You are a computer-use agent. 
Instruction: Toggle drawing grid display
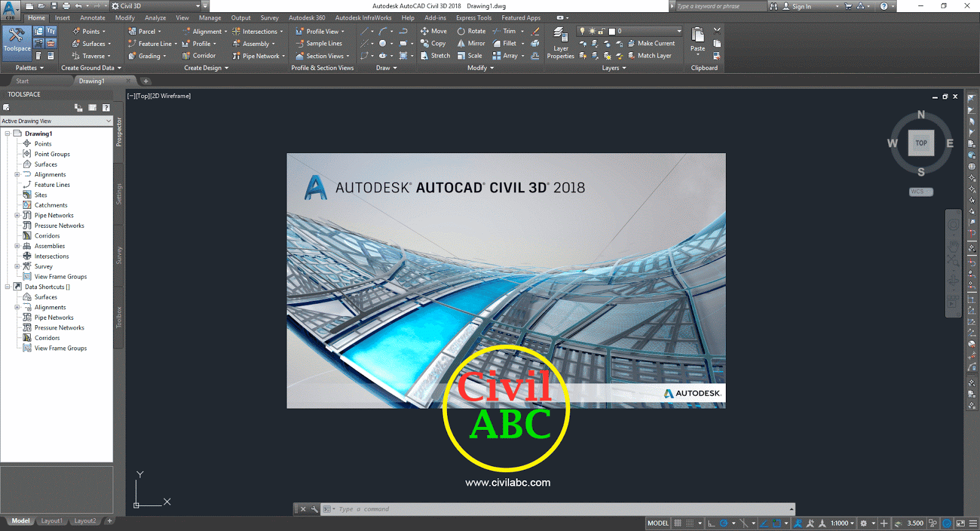pyautogui.click(x=677, y=523)
